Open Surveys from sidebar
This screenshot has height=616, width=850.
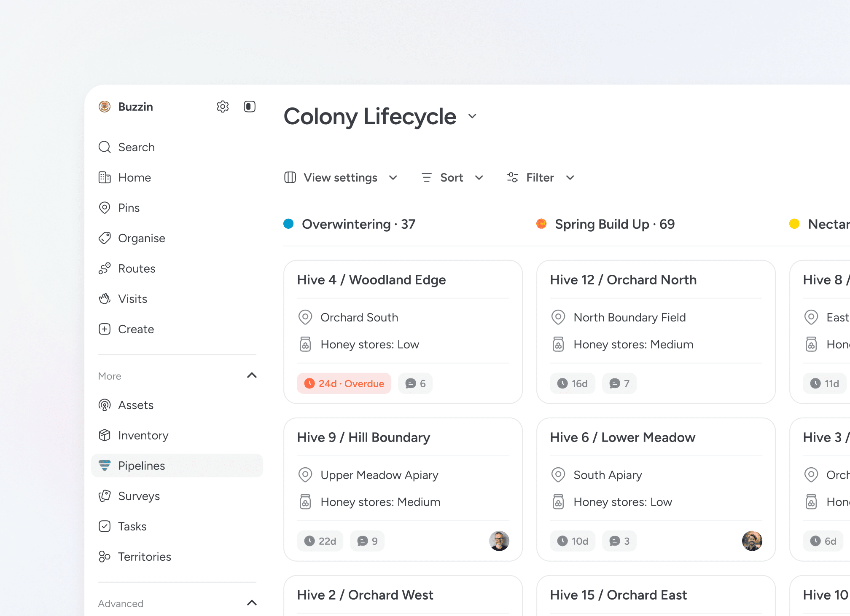(139, 496)
